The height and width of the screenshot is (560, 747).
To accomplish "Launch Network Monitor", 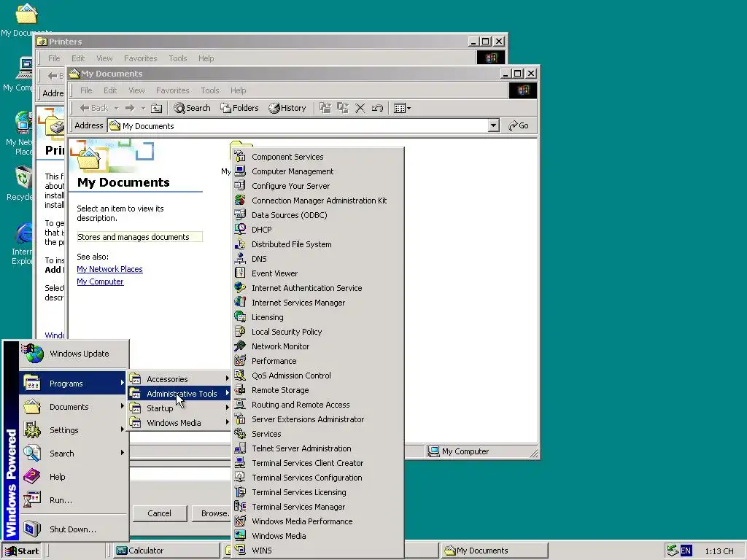I will point(318,346).
